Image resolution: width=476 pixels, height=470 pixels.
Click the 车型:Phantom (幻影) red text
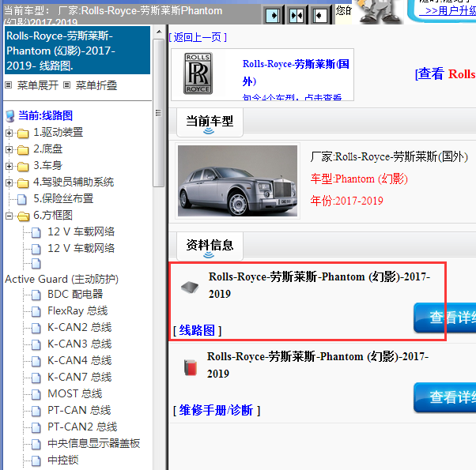(x=359, y=179)
